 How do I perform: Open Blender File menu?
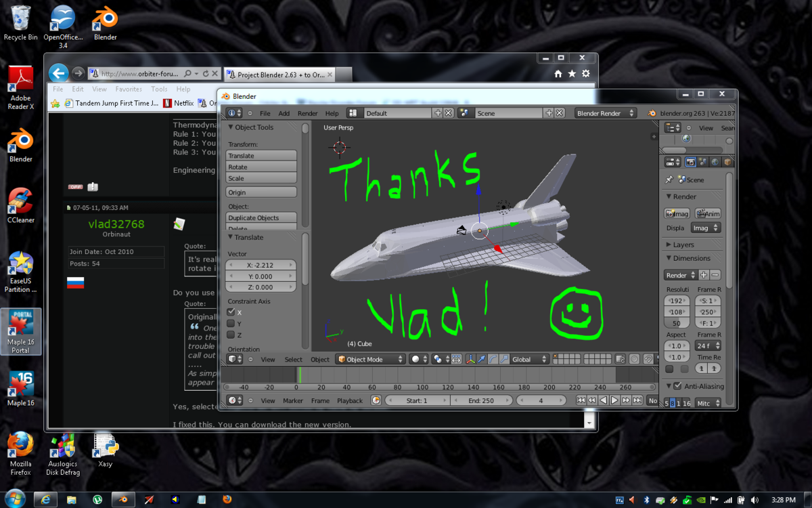click(265, 113)
